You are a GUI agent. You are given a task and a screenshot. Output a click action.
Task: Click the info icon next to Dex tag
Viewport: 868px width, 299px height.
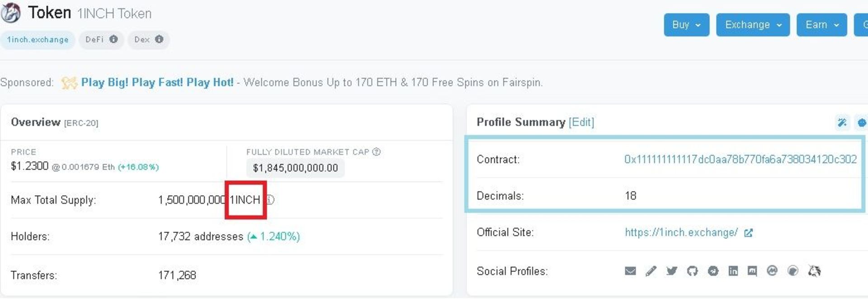click(159, 39)
